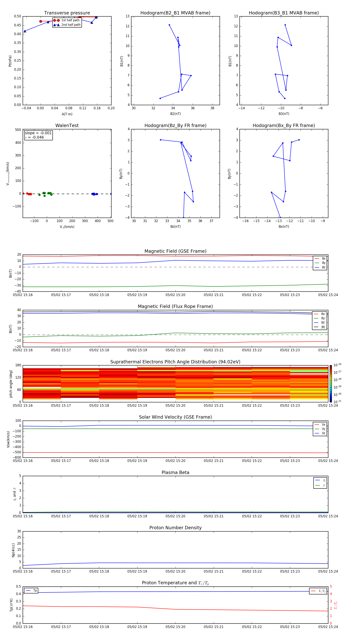The width and height of the screenshot is (351, 644).
Task: Click the pitch angle heatmap
Action: pos(175,384)
